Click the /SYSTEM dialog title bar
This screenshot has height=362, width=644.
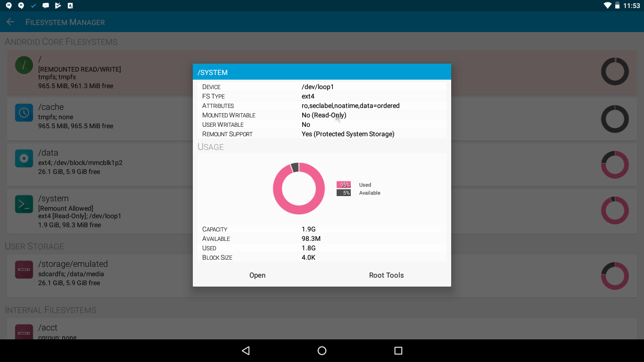point(322,72)
